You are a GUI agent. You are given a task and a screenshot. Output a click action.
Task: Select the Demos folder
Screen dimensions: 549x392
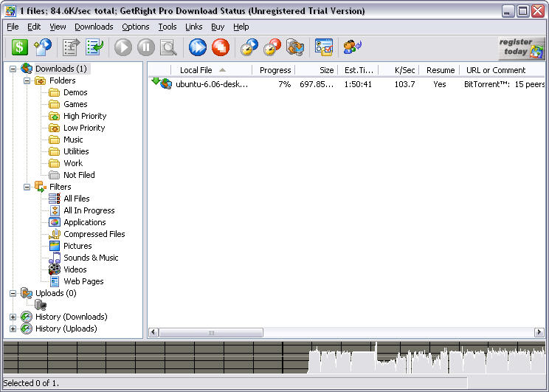pyautogui.click(x=75, y=92)
